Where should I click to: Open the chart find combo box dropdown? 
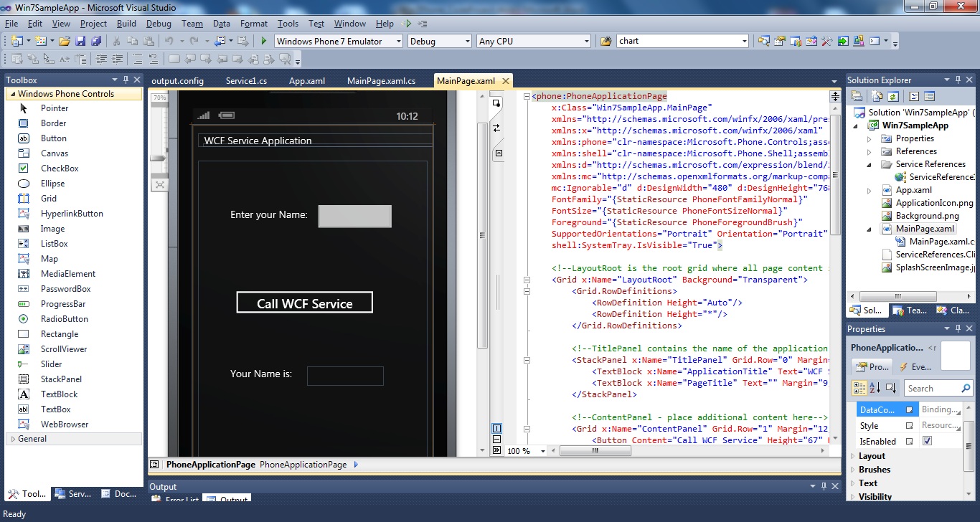(744, 42)
